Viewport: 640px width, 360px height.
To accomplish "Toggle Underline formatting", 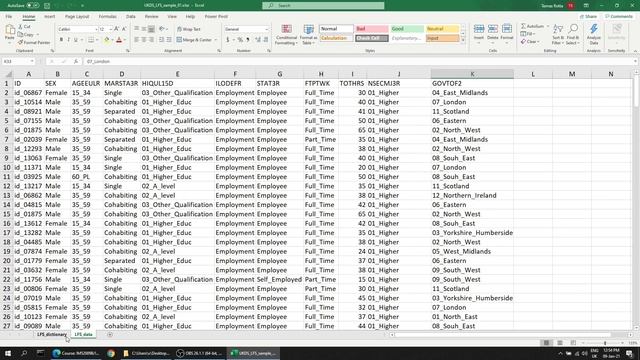I will [x=76, y=40].
